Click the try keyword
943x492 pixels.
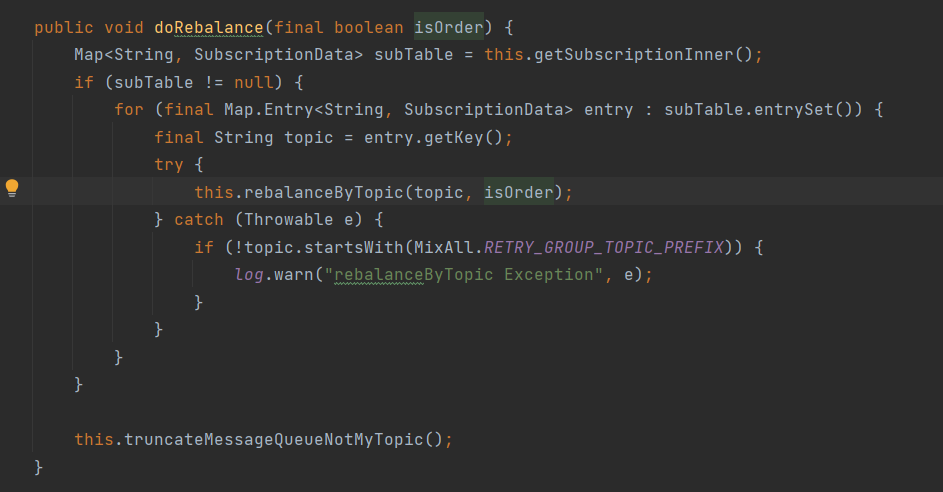click(169, 165)
